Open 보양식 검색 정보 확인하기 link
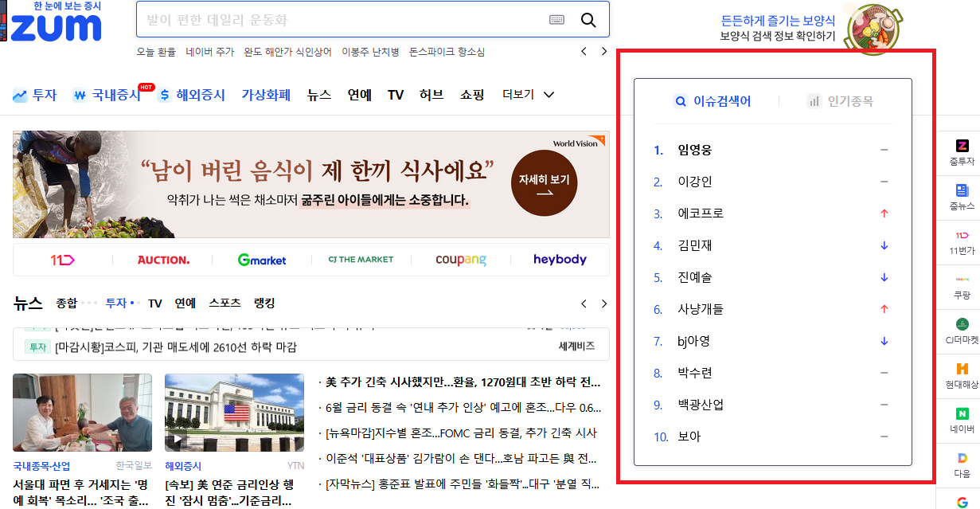Image resolution: width=980 pixels, height=509 pixels. pos(778,37)
